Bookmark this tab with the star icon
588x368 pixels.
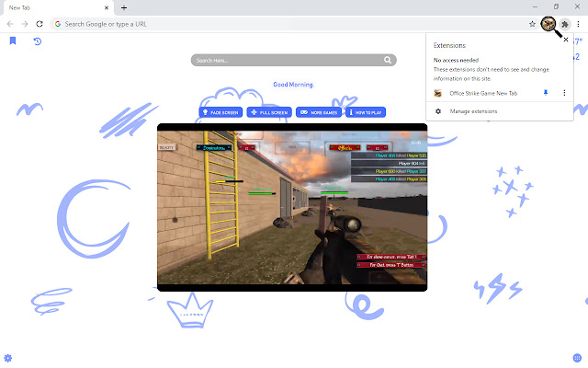pyautogui.click(x=532, y=24)
